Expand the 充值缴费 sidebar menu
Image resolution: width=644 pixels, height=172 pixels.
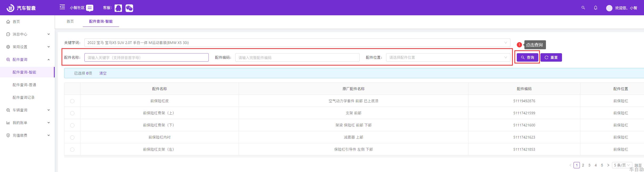pyautogui.click(x=49, y=135)
